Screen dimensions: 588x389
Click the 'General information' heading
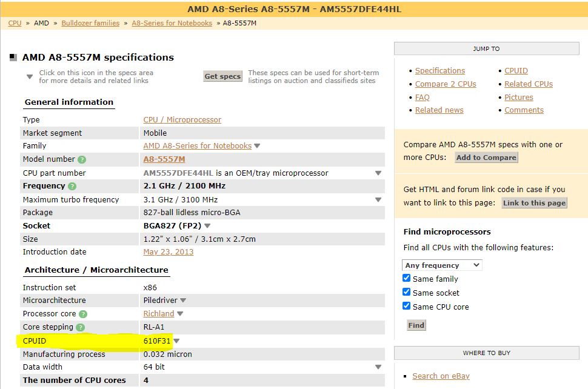tap(69, 102)
